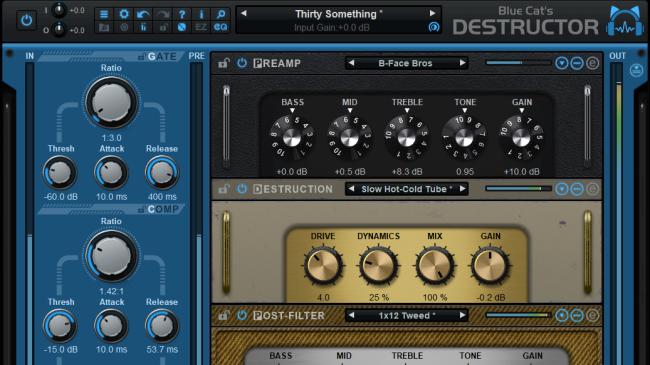
Task: Select next Post-Filter preset arrow
Action: pos(462,316)
